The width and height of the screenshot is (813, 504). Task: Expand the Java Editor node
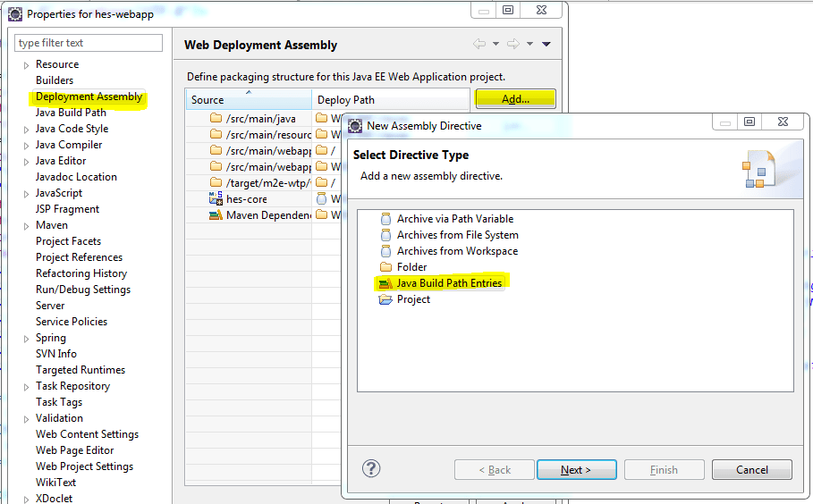[x=26, y=162]
